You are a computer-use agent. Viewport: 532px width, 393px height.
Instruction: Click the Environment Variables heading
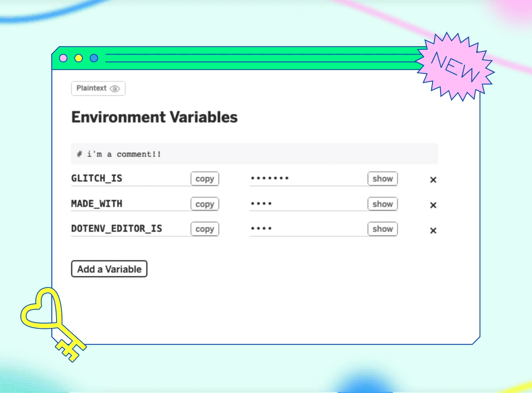[x=155, y=117]
